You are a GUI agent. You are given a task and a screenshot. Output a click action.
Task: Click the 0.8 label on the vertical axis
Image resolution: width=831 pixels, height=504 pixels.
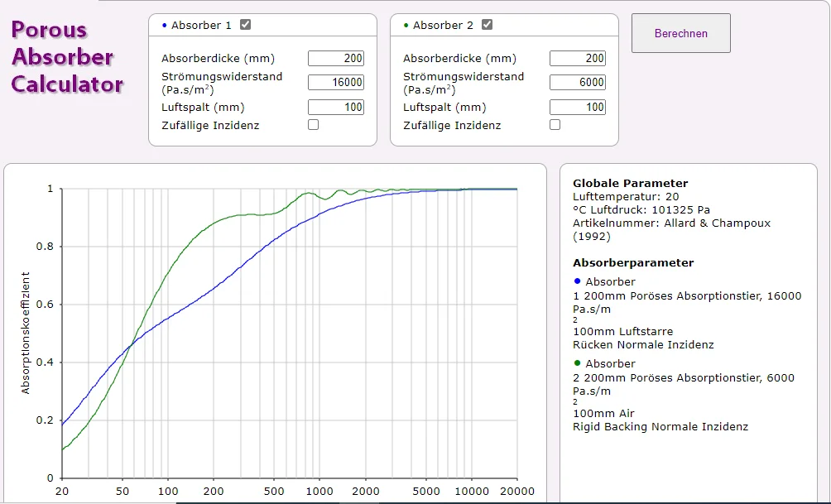pos(45,247)
